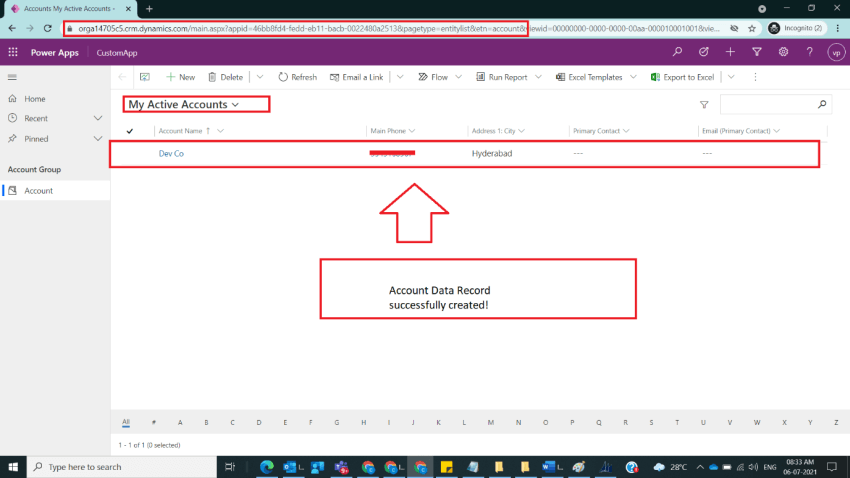Open the Main Phone column menu
850x478 pixels.
[412, 131]
